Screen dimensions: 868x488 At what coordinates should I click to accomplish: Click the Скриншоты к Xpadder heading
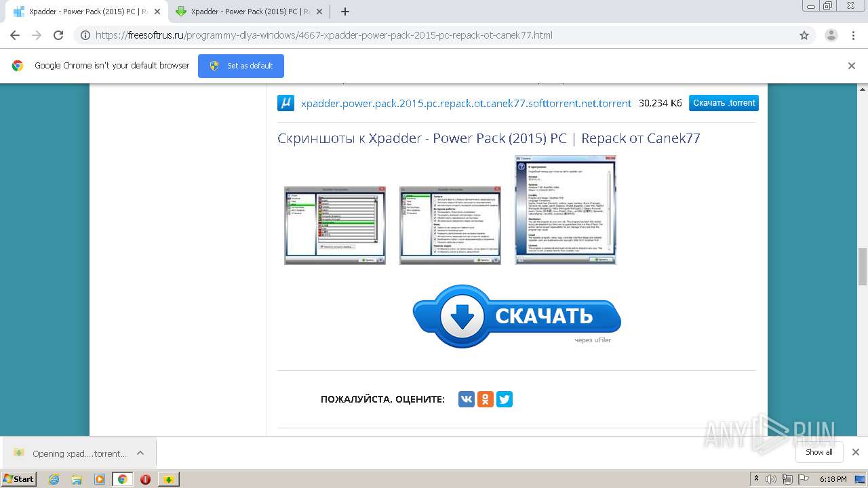(488, 138)
